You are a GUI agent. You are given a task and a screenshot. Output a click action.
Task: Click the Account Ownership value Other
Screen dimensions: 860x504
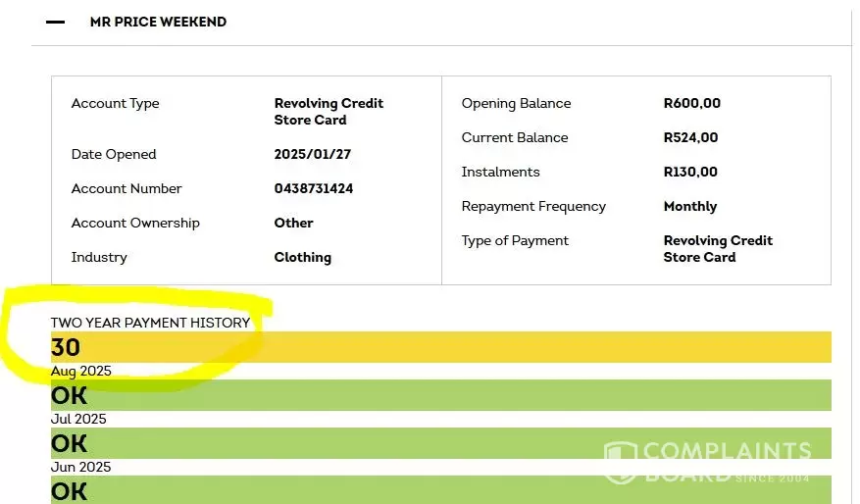(x=294, y=223)
